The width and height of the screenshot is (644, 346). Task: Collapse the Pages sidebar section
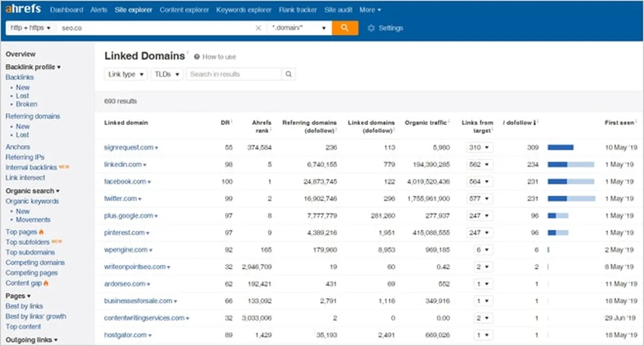click(x=18, y=296)
